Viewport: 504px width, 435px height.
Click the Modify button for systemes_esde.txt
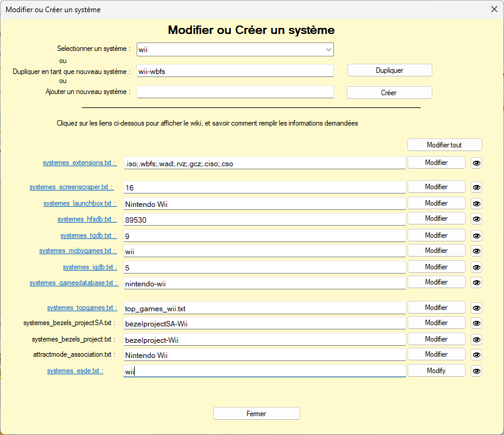[436, 371]
